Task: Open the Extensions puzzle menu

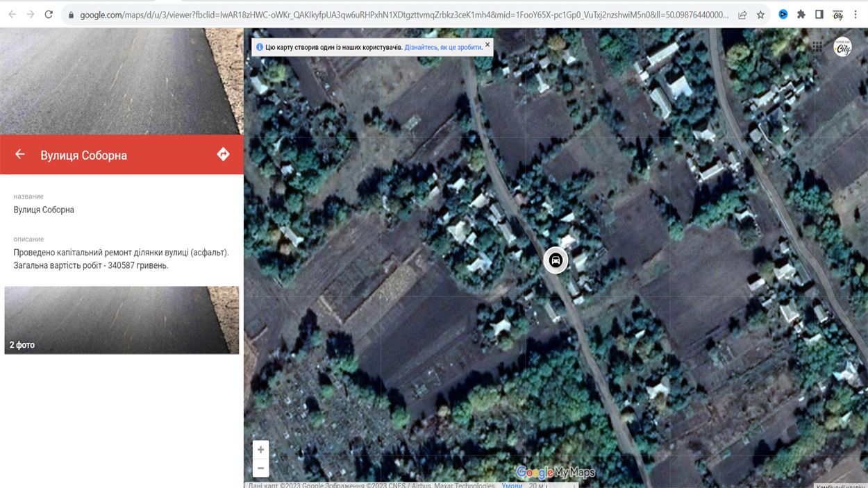Action: (801, 15)
